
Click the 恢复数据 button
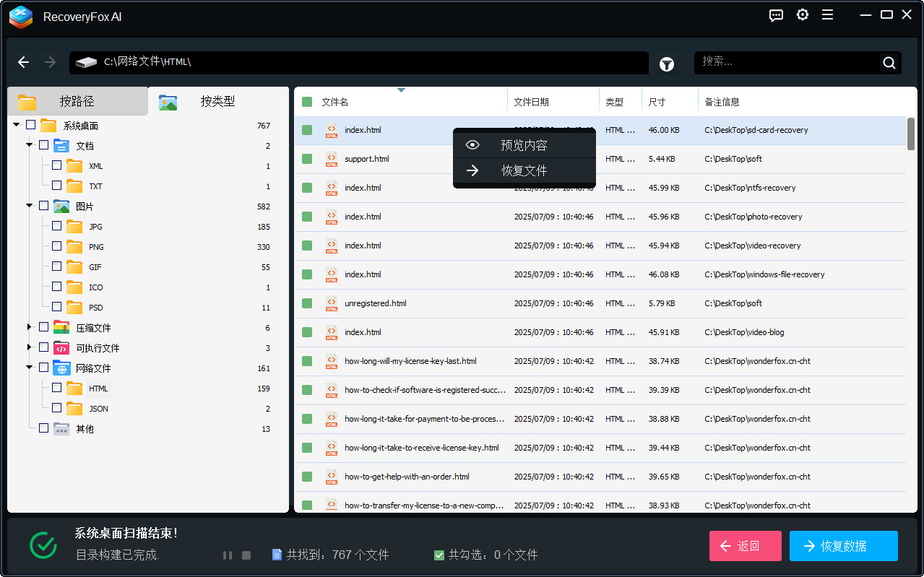(x=843, y=546)
